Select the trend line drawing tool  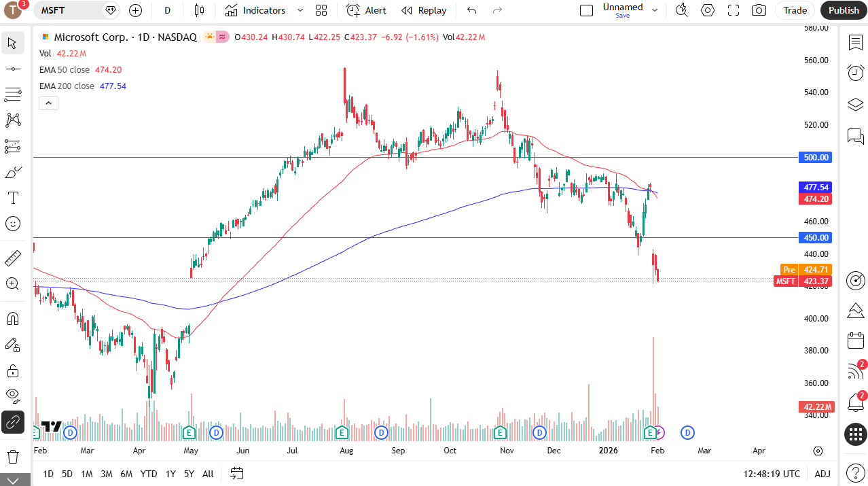tap(12, 69)
